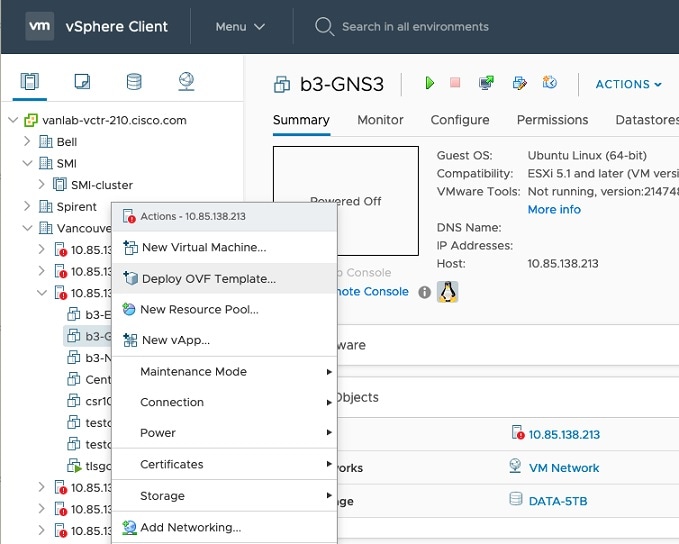Click the take snapshot icon in toolbar

click(550, 82)
